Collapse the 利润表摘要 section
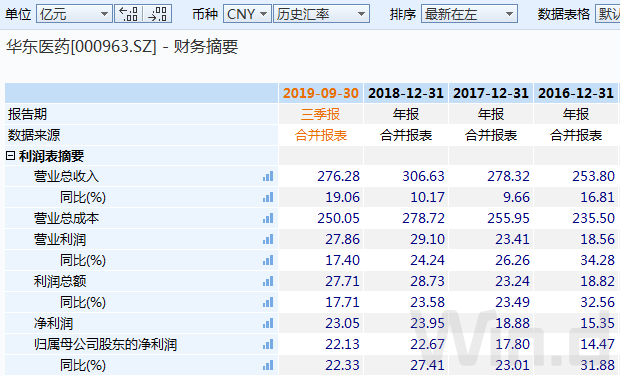This screenshot has height=376, width=620. click(10, 156)
